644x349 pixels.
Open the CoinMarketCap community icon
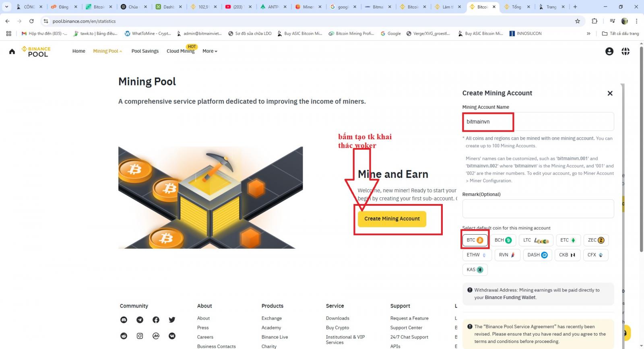pos(156,336)
